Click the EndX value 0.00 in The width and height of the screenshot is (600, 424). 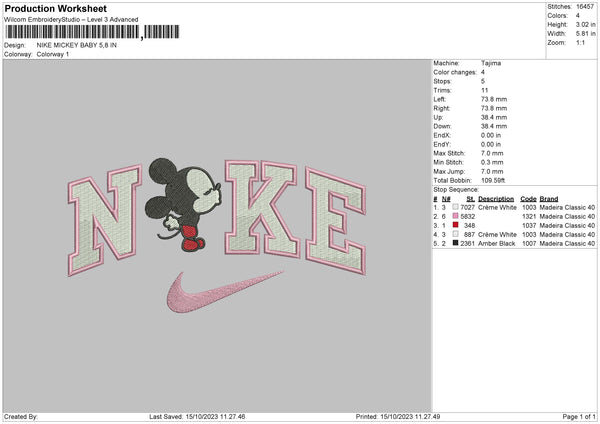pos(491,135)
